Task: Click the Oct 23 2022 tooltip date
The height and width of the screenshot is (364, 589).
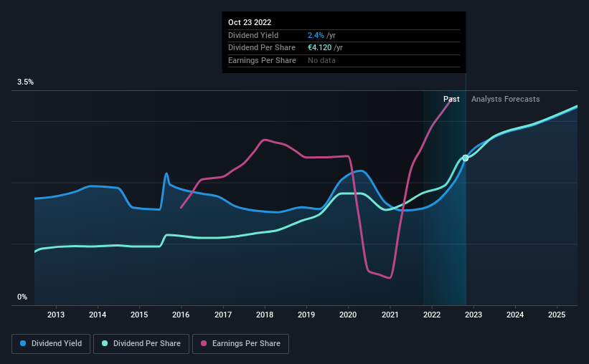Action: [x=250, y=22]
